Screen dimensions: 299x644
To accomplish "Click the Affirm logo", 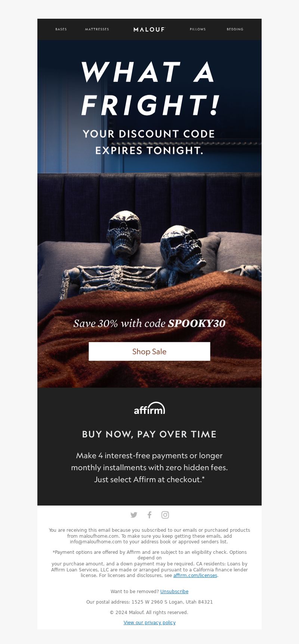I will 149,408.
